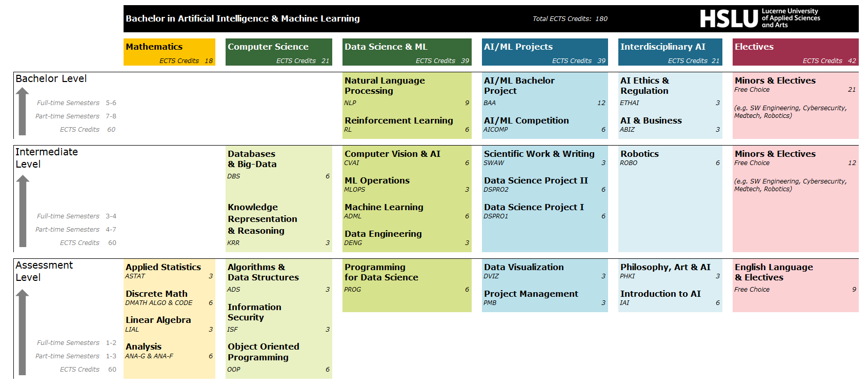
Task: Click the up arrow under Intermediate Level
Action: coord(23,211)
